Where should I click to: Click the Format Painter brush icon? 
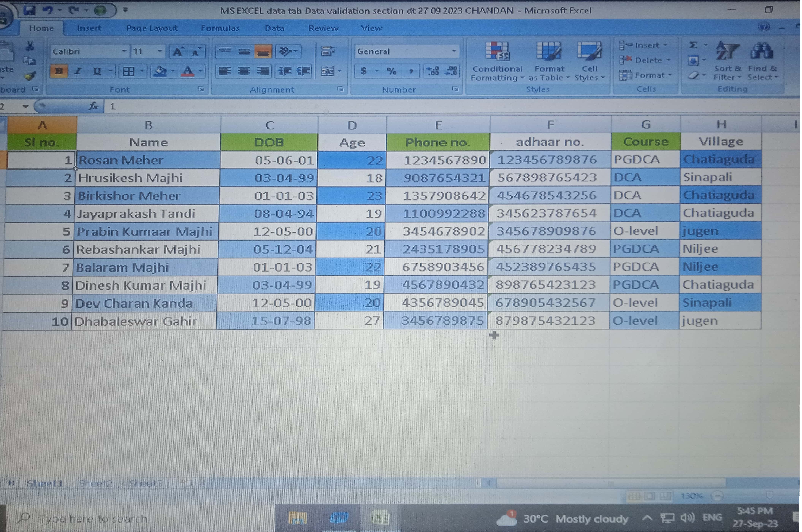(x=30, y=76)
